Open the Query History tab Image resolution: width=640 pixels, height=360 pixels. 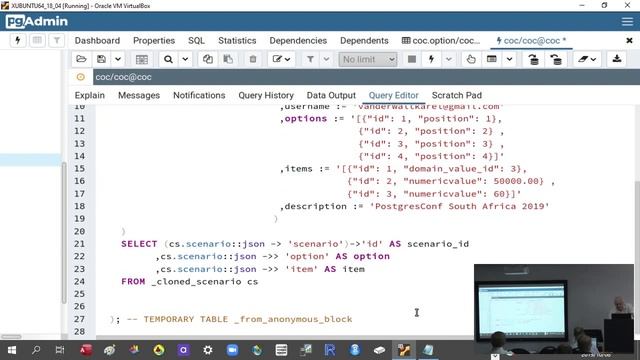pos(266,95)
